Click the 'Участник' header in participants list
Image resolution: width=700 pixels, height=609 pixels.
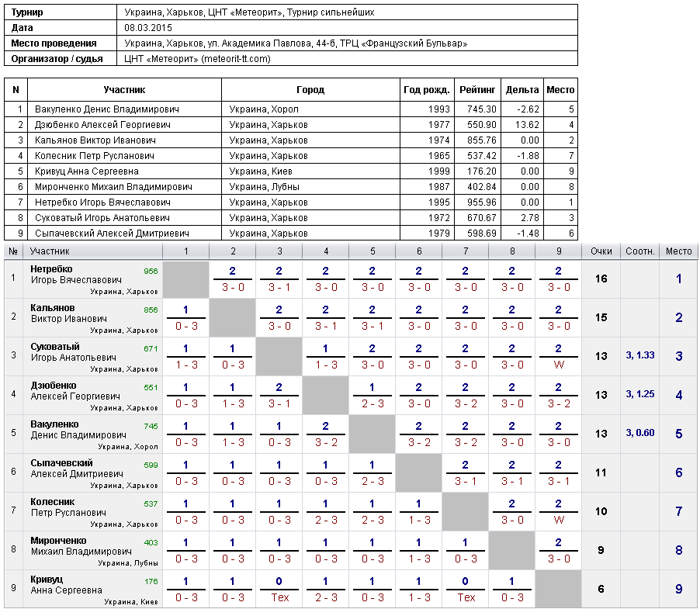pos(124,90)
